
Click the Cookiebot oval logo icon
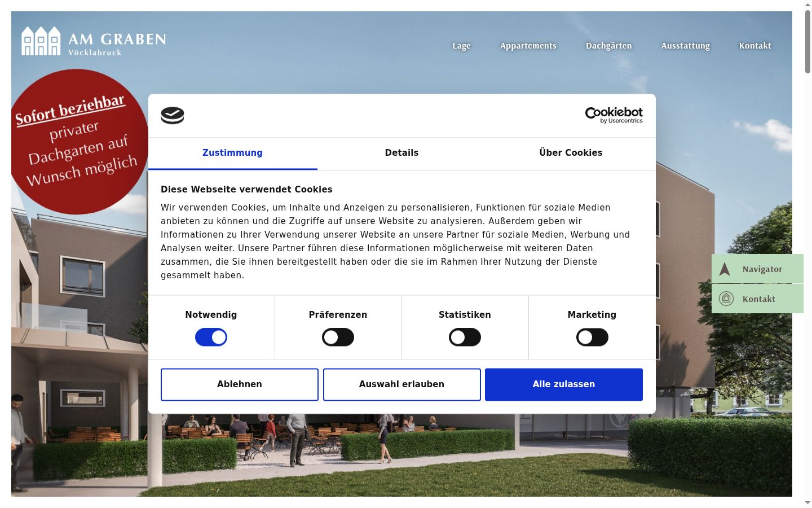(173, 116)
